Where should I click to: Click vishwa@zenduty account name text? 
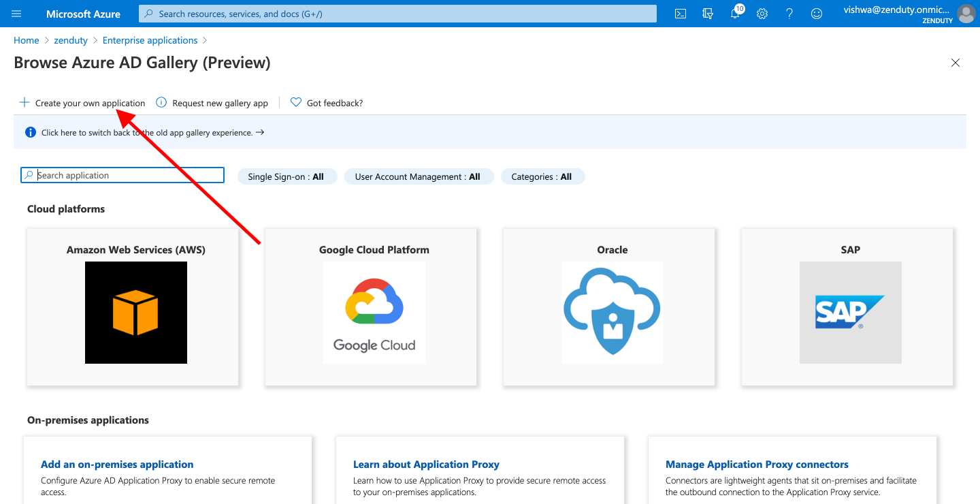click(896, 10)
